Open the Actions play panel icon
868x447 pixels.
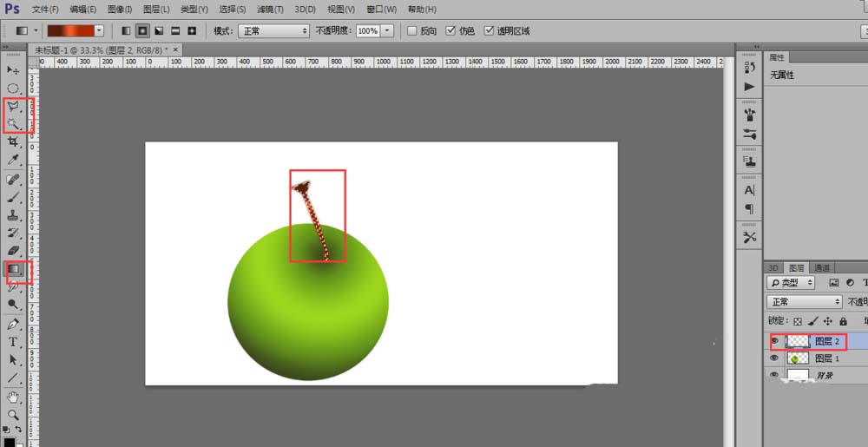click(x=750, y=87)
